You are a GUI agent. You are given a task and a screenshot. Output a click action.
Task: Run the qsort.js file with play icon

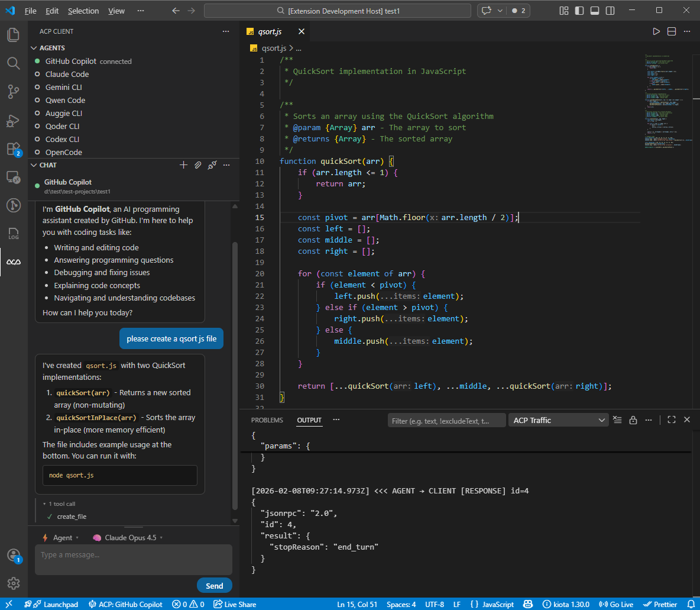pos(656,31)
